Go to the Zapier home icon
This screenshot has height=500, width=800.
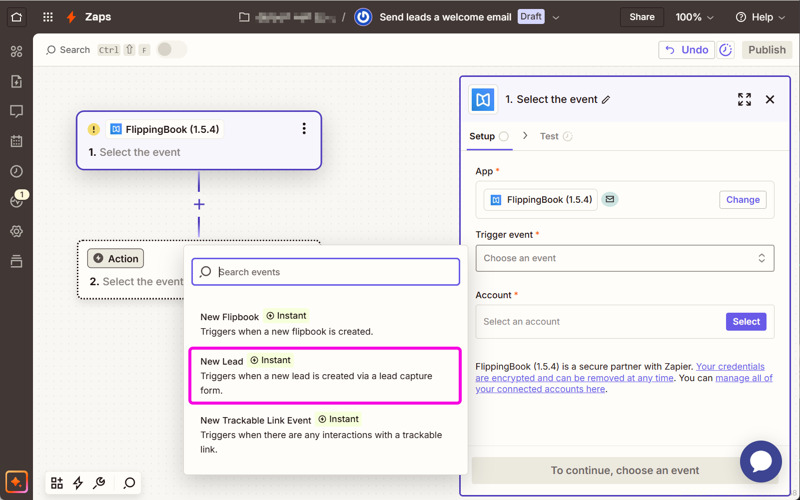[16, 17]
